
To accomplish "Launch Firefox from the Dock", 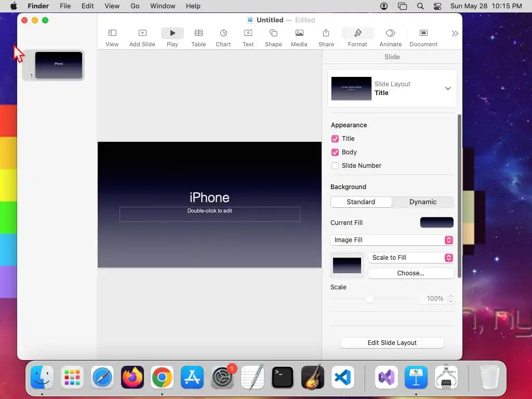I will 132,377.
